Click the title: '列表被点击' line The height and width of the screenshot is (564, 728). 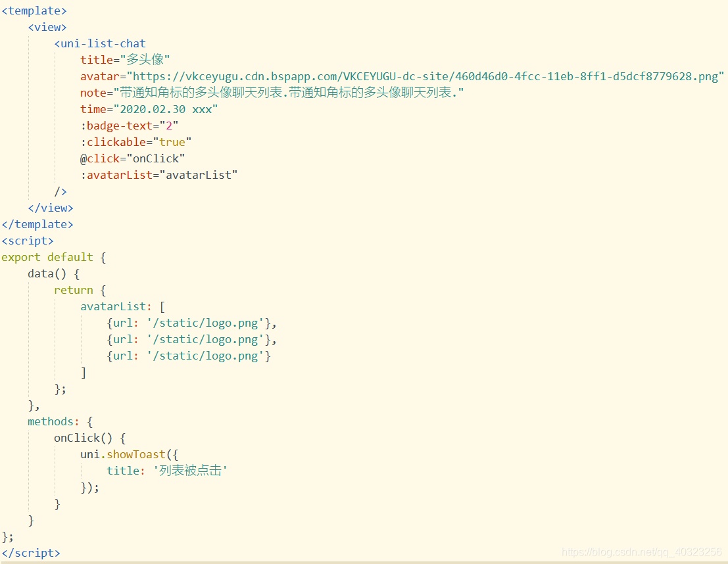tap(167, 471)
